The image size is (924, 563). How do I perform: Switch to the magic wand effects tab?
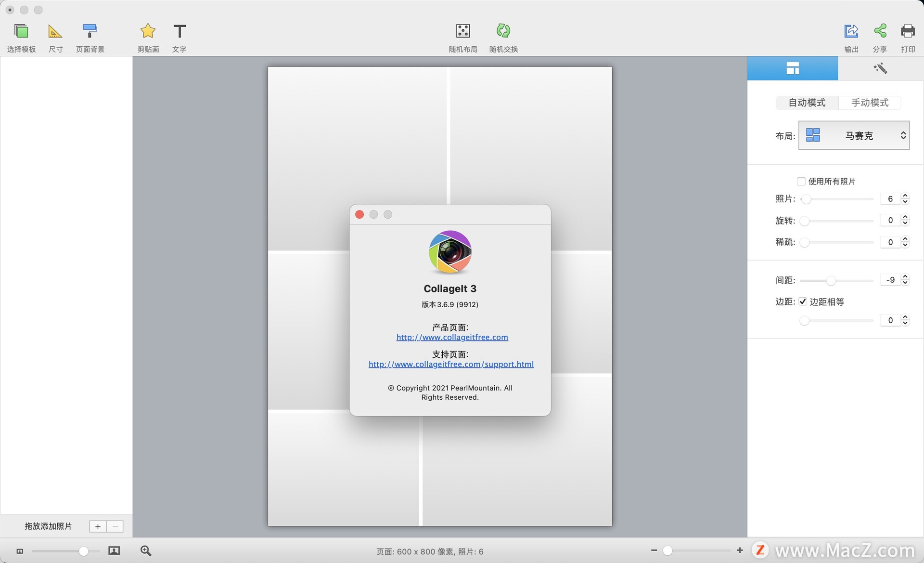click(880, 68)
